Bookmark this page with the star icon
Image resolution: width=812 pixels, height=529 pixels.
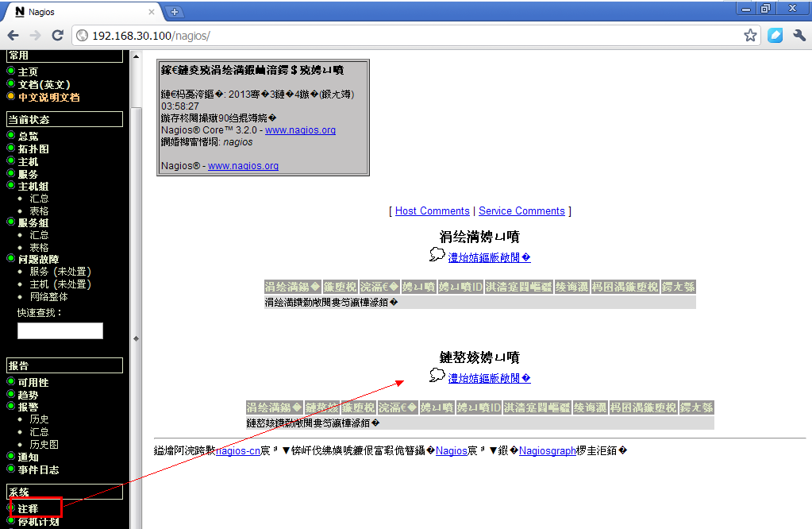(750, 35)
